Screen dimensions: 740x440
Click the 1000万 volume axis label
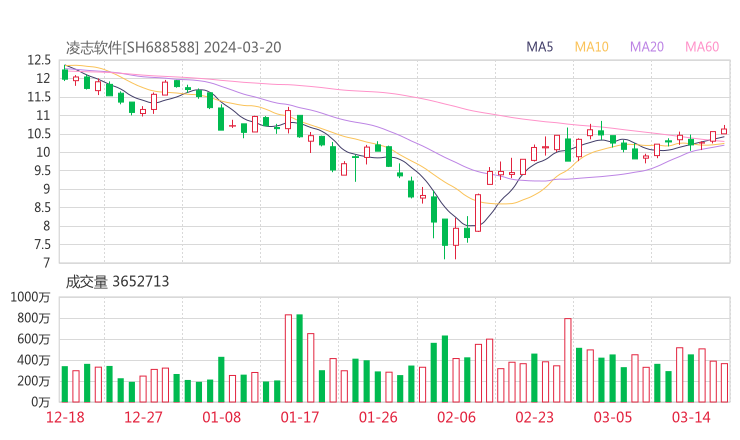coord(30,297)
